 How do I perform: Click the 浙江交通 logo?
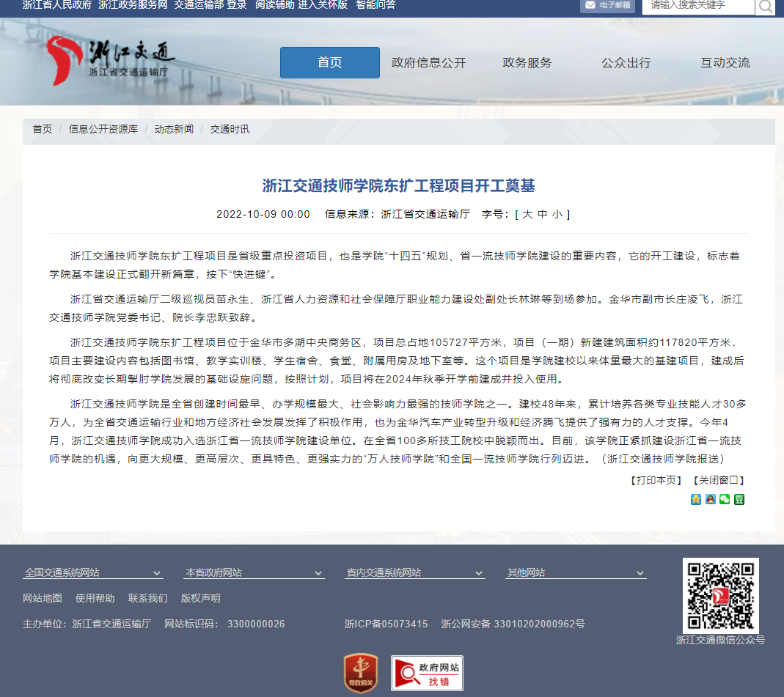[x=111, y=61]
